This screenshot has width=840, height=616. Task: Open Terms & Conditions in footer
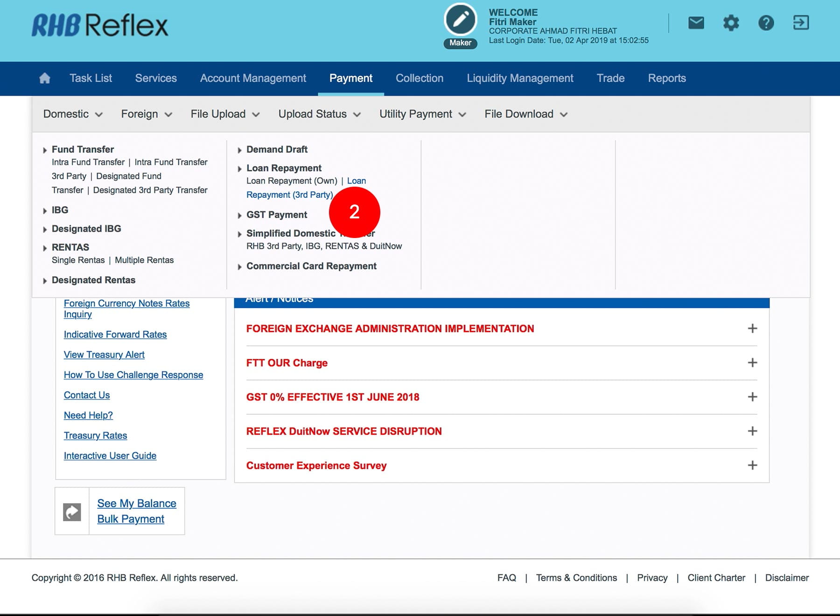pyautogui.click(x=576, y=578)
